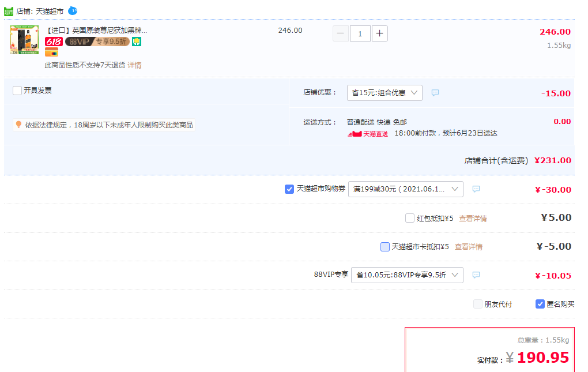
Task: Enable the 朋友代付 checkbox
Action: (478, 304)
